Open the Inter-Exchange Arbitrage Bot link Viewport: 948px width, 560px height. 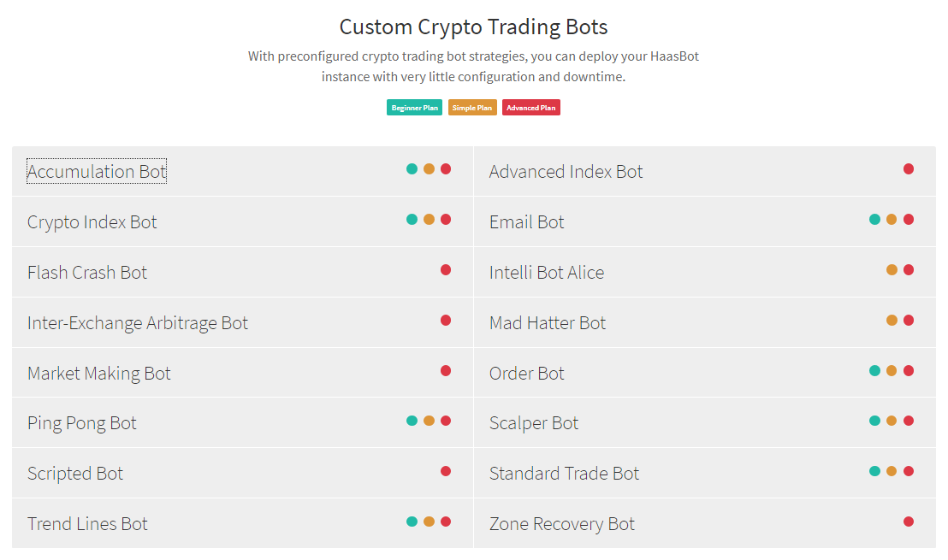pos(138,323)
